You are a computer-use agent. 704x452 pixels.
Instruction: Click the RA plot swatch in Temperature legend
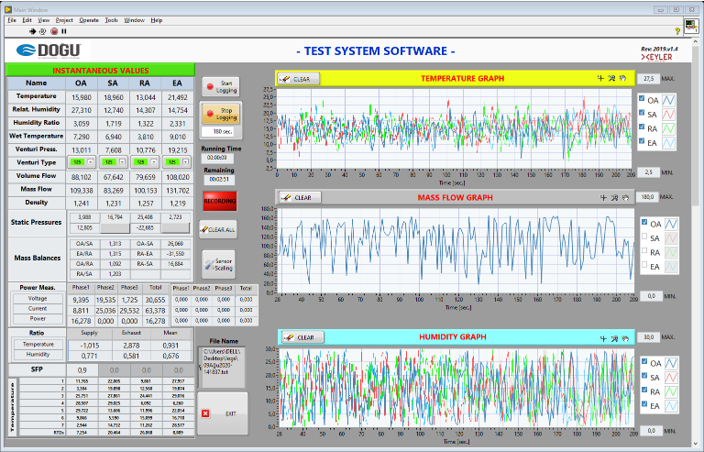669,129
